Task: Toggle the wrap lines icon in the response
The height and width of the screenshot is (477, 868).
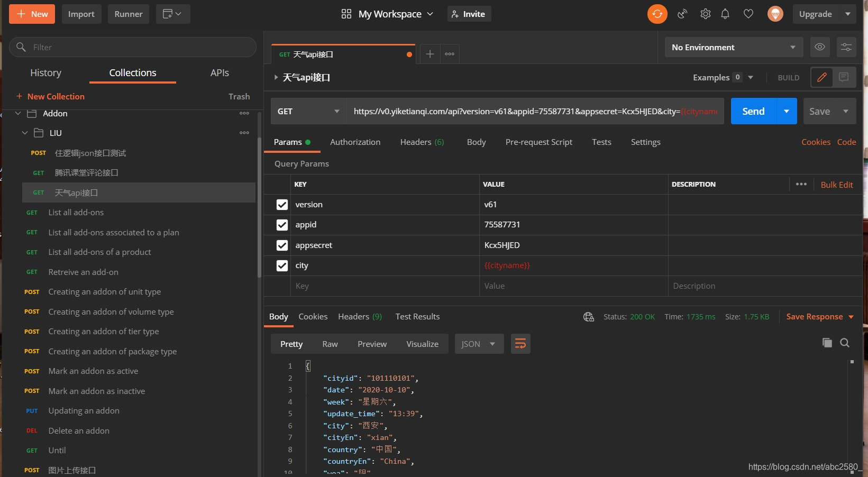Action: (x=520, y=344)
